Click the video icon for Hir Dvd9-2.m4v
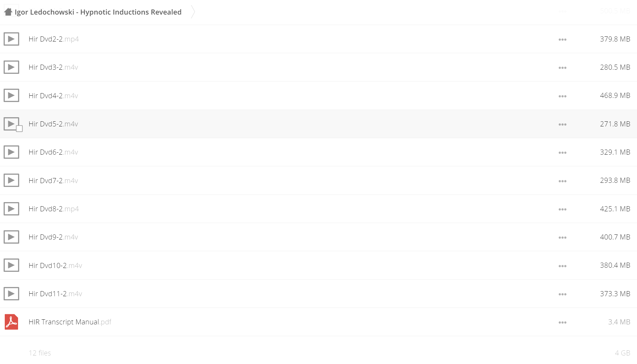Viewport: 637px width, 364px height. point(11,237)
